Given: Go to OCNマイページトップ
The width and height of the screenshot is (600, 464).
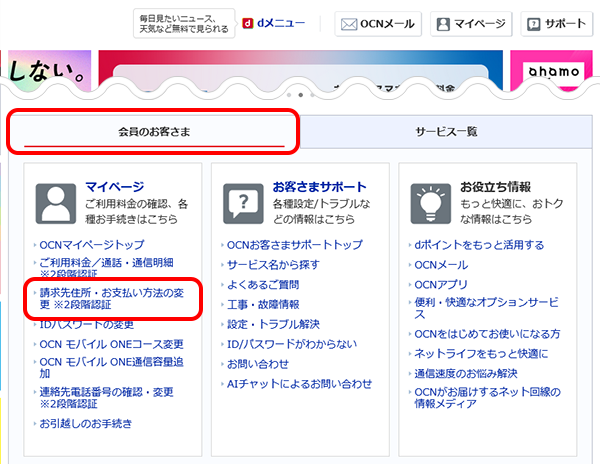Looking at the screenshot, I should [x=91, y=245].
